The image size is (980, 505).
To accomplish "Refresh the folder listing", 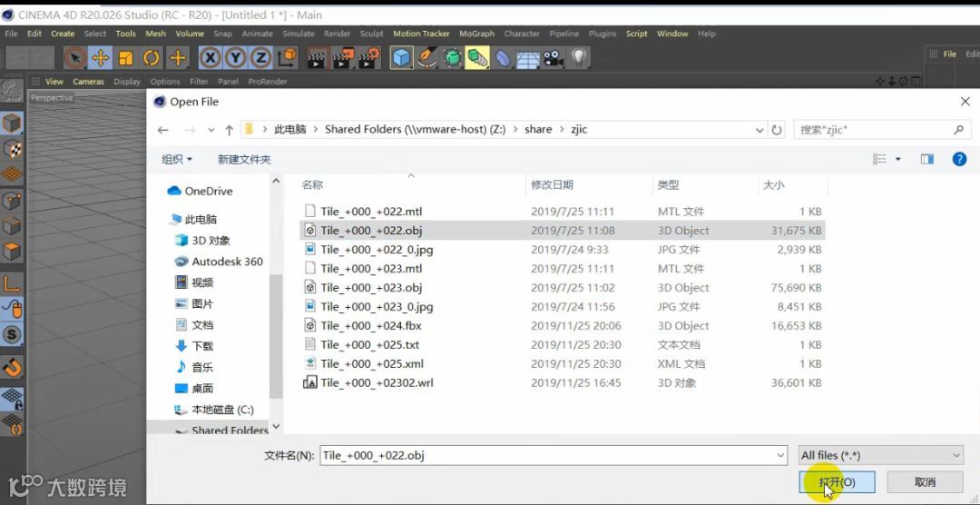I will point(777,130).
